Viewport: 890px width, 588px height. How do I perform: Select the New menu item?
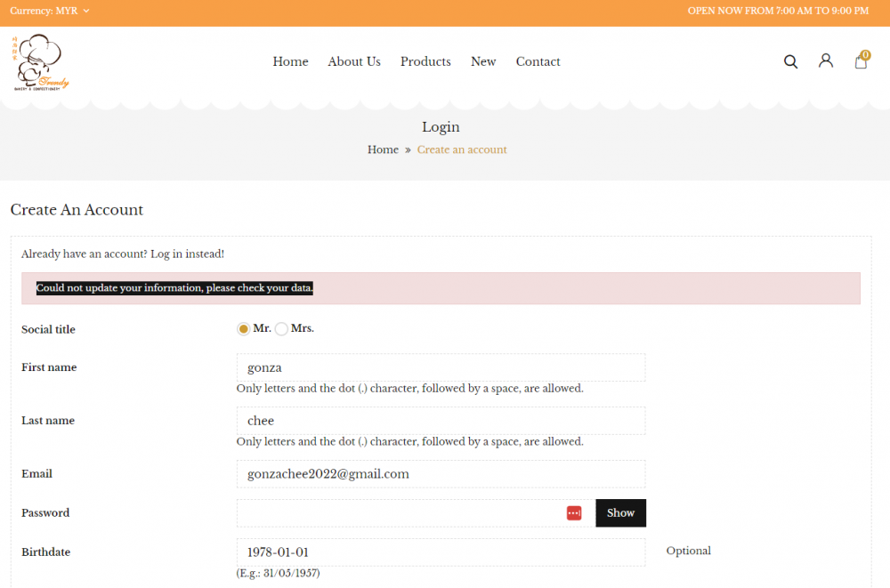(x=483, y=61)
